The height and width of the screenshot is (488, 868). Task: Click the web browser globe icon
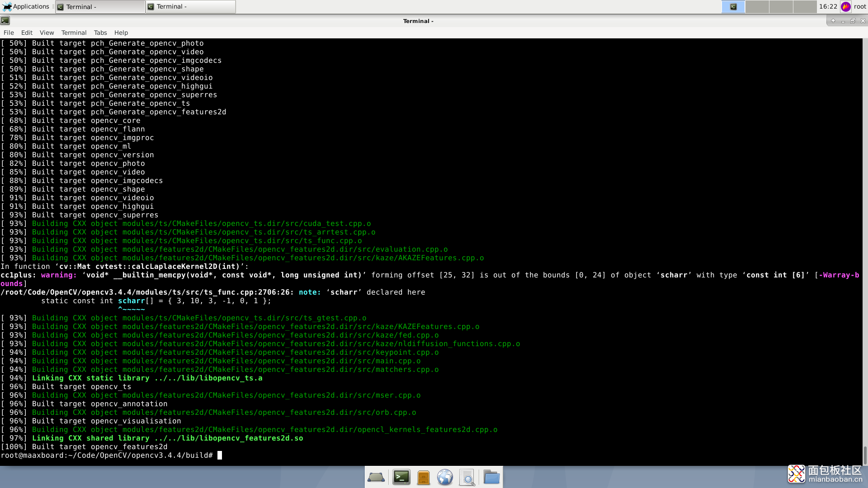445,477
